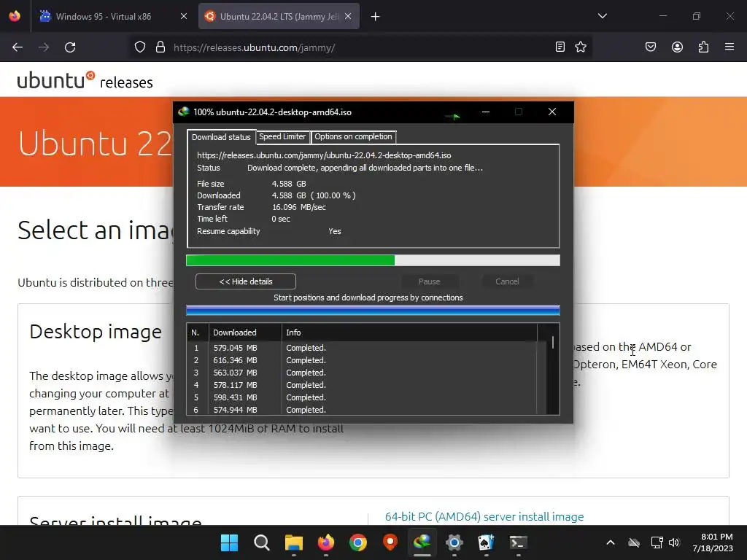Click the ubuntu releases logo
The height and width of the screenshot is (560, 747).
(85, 80)
